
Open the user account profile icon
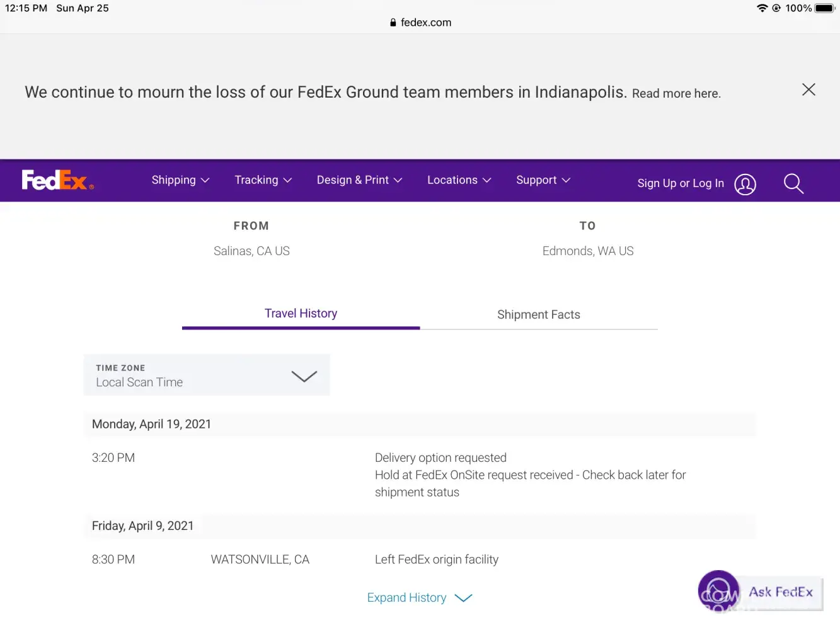coord(745,184)
